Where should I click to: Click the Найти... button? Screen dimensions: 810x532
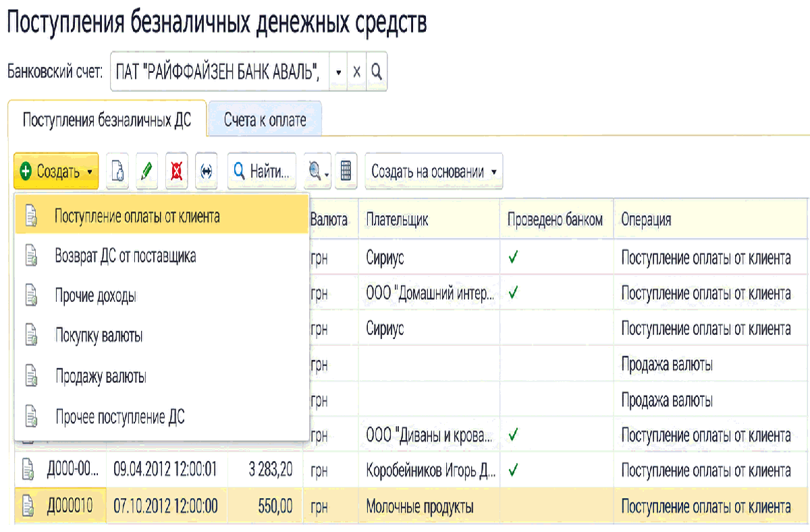point(262,171)
